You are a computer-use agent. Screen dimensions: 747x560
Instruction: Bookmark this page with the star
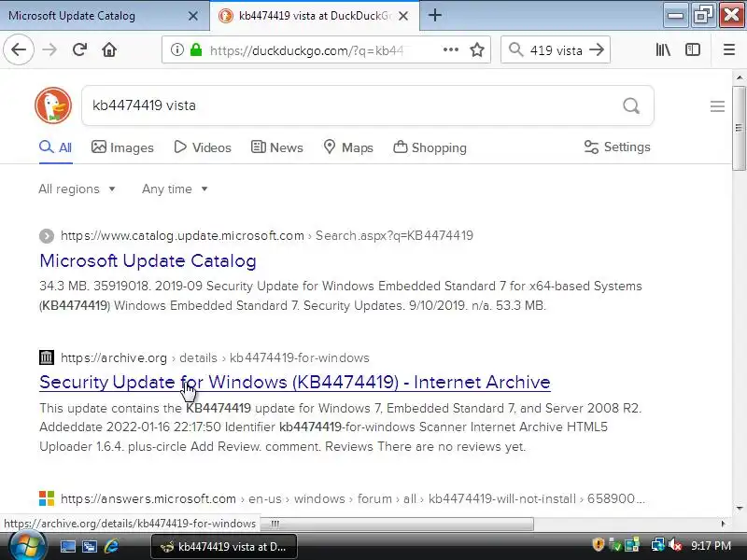pos(477,49)
